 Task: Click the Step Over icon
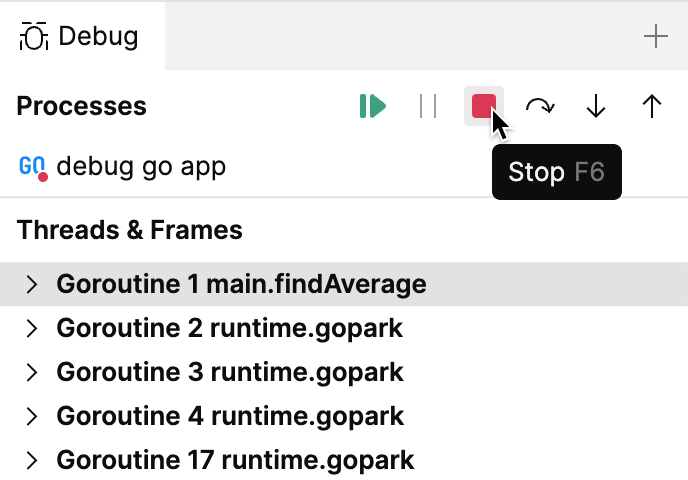[x=540, y=106]
